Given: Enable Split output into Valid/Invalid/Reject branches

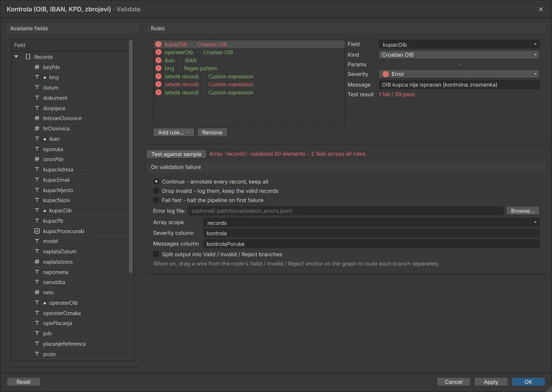Looking at the screenshot, I should tap(156, 254).
